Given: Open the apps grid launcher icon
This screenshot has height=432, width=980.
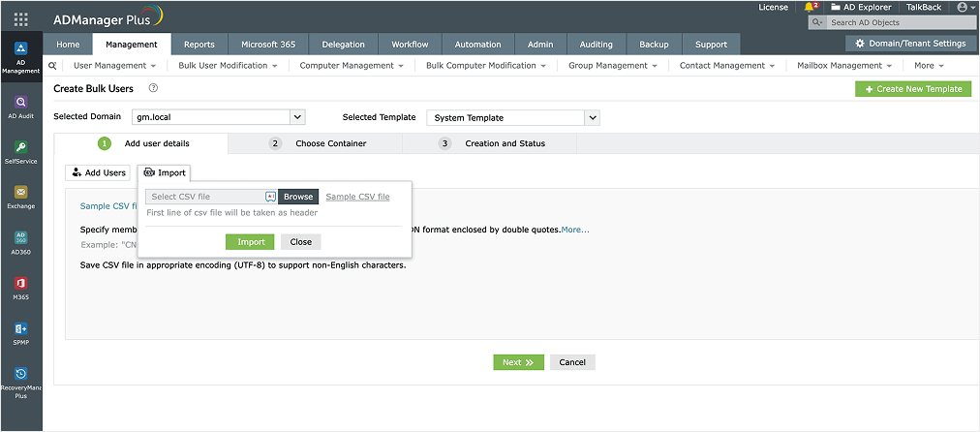Looking at the screenshot, I should [x=21, y=18].
